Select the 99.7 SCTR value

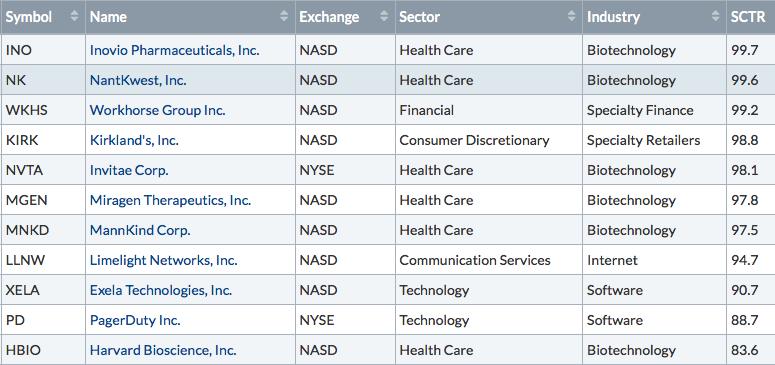744,50
